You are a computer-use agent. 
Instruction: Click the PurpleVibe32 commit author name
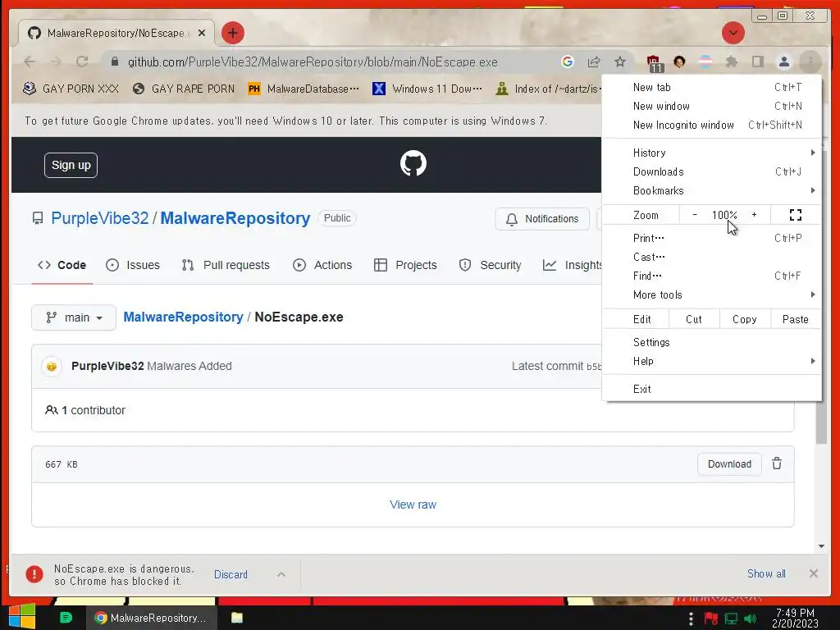107,366
